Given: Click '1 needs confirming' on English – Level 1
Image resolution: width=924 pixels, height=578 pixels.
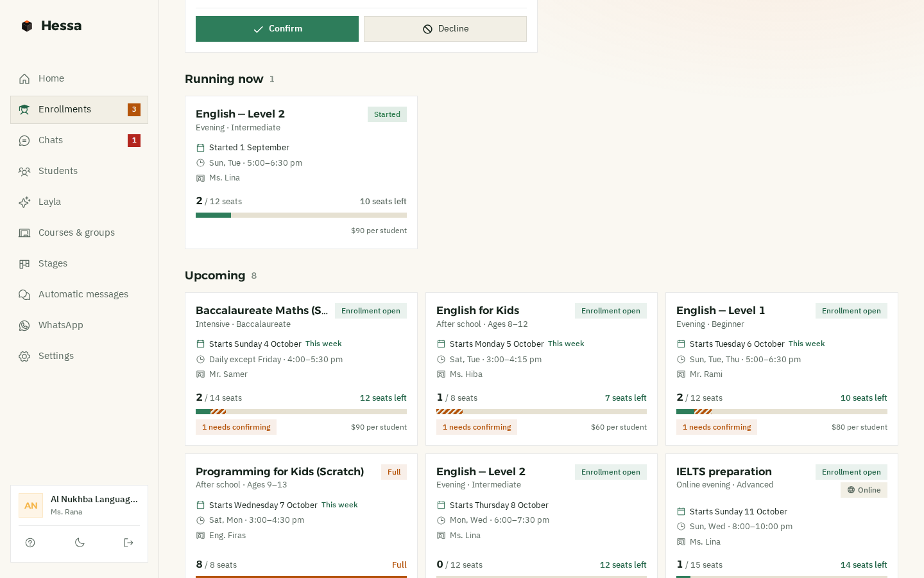Looking at the screenshot, I should coord(717,427).
